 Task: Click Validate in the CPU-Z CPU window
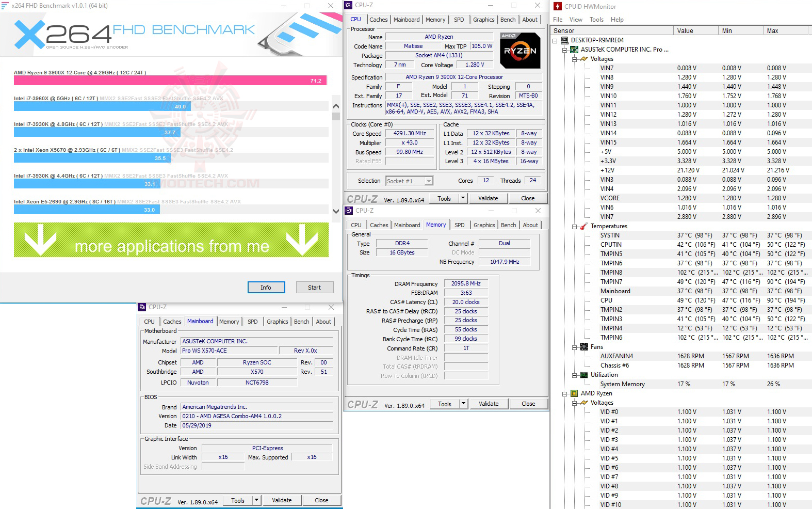click(x=488, y=198)
